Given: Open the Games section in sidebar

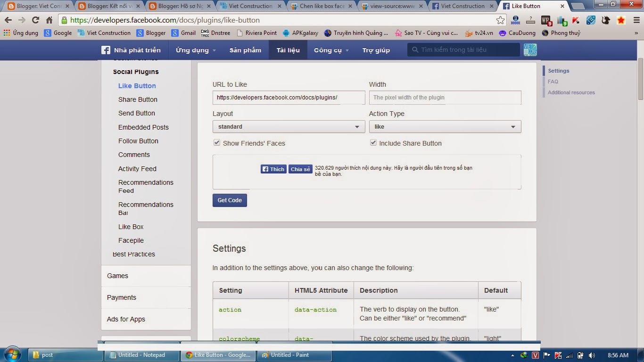Looking at the screenshot, I should [x=146, y=276].
